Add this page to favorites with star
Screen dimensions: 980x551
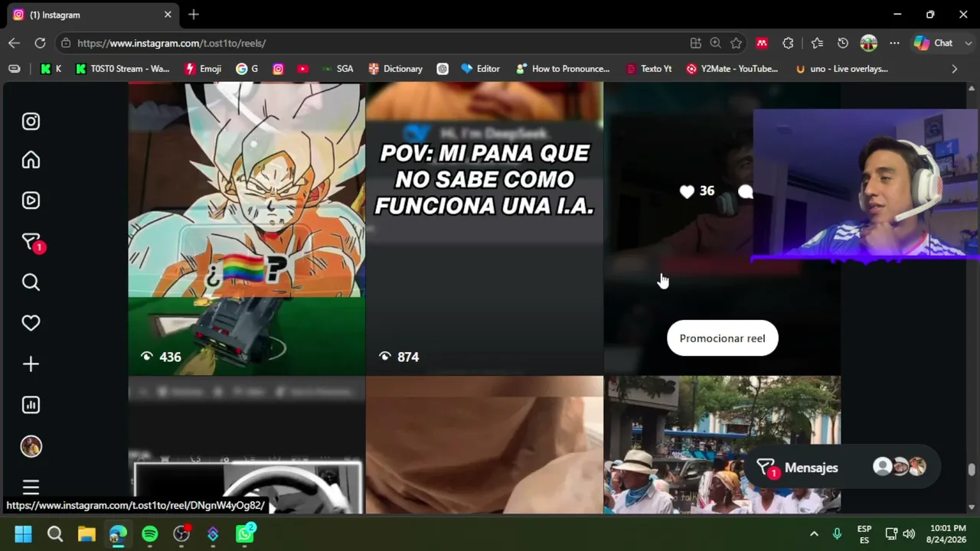(x=736, y=43)
